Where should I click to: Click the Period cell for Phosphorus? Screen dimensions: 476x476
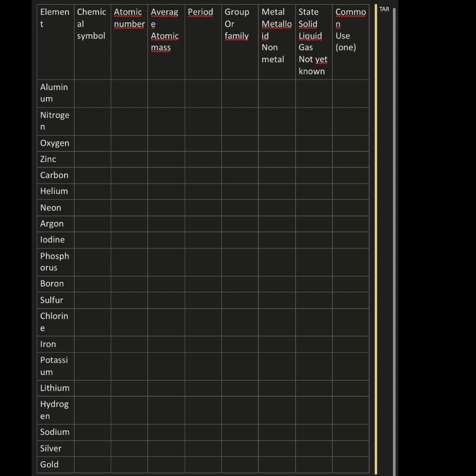pyautogui.click(x=203, y=262)
